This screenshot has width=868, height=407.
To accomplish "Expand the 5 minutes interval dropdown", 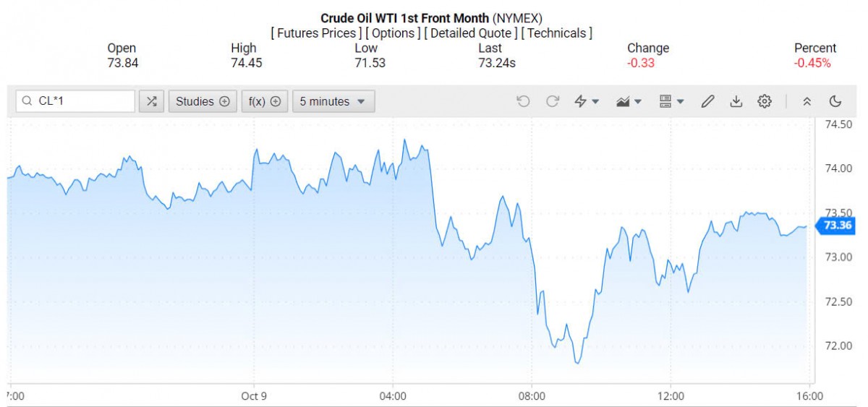I will click(x=333, y=101).
